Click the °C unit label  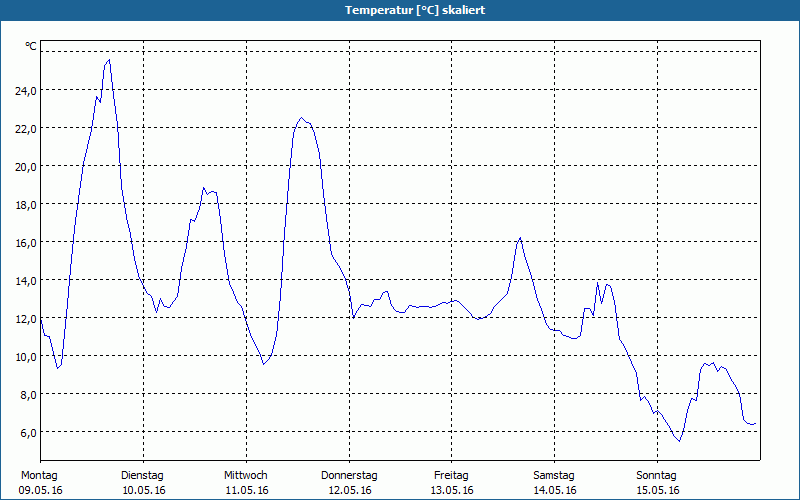point(31,46)
